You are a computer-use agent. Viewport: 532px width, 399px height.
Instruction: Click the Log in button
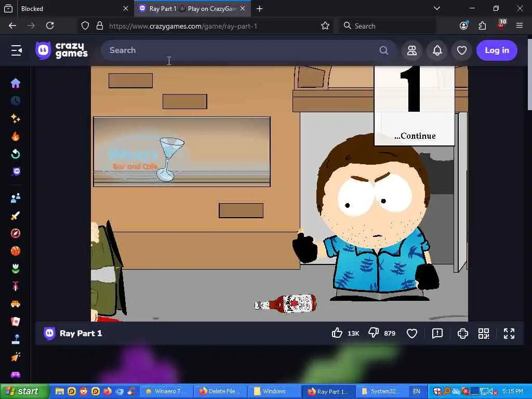click(x=497, y=50)
